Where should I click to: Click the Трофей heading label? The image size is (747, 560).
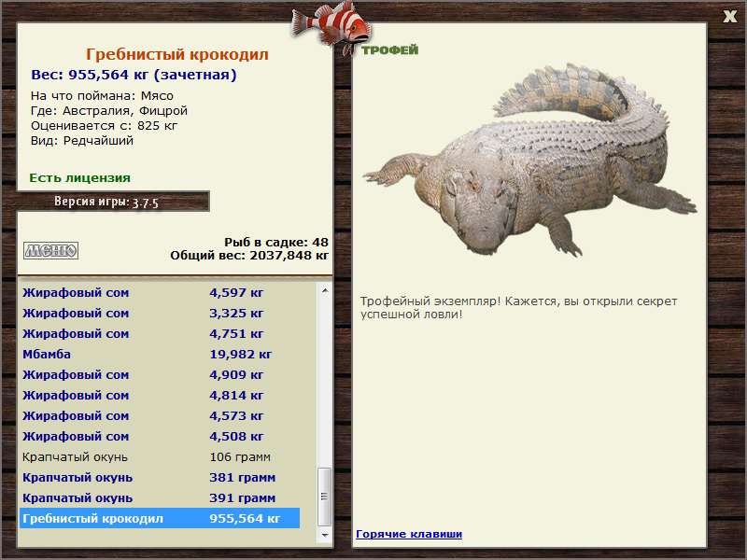pyautogui.click(x=389, y=49)
